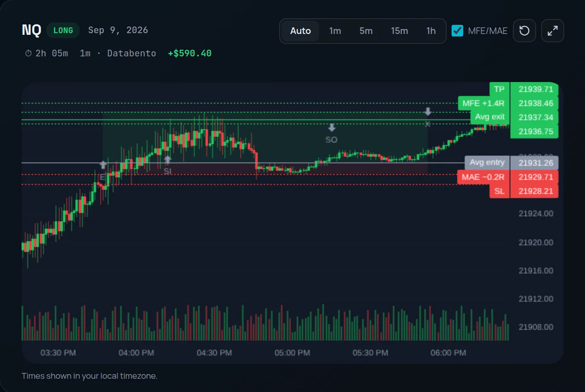Screen dimensions: 585x392
Task: Click the Sep 9, 2026 date
Action: click(118, 30)
